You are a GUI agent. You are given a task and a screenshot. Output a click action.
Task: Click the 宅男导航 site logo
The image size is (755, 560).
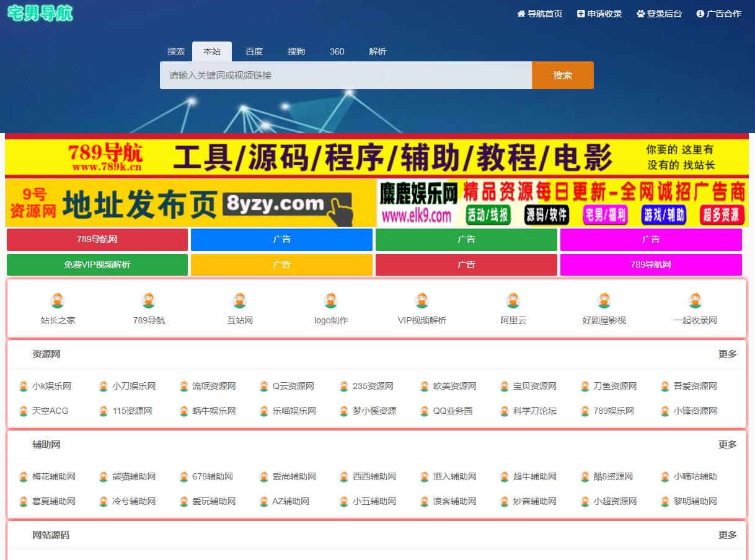coord(40,13)
